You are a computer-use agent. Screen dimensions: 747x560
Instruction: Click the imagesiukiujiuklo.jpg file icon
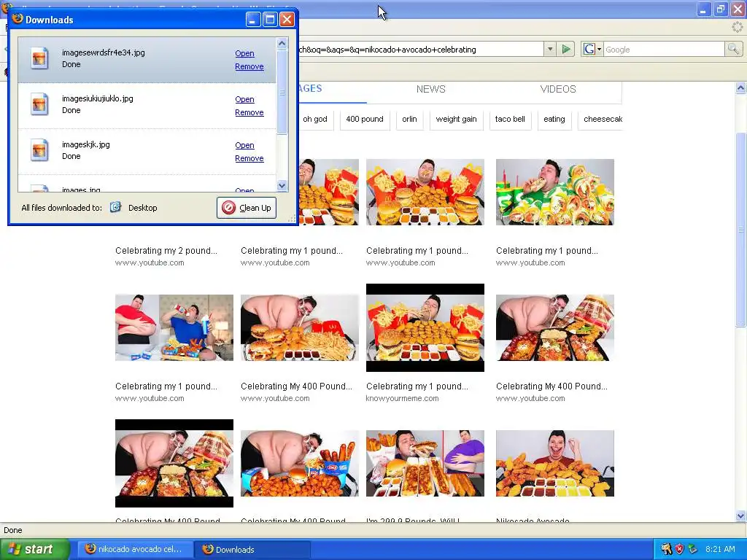tap(39, 104)
